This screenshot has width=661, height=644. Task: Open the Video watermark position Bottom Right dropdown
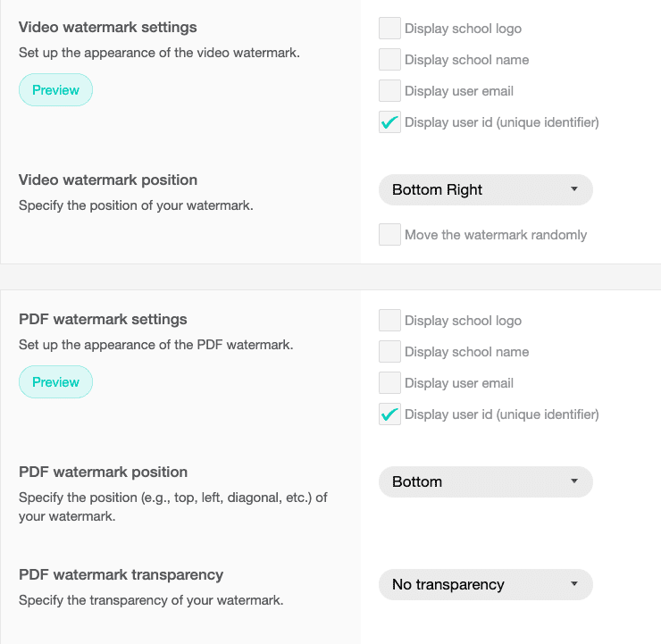pos(486,189)
